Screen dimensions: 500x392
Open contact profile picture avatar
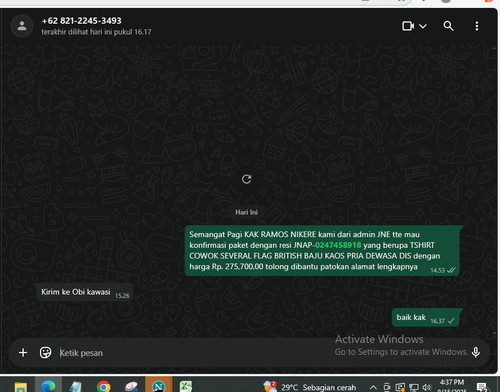point(22,26)
